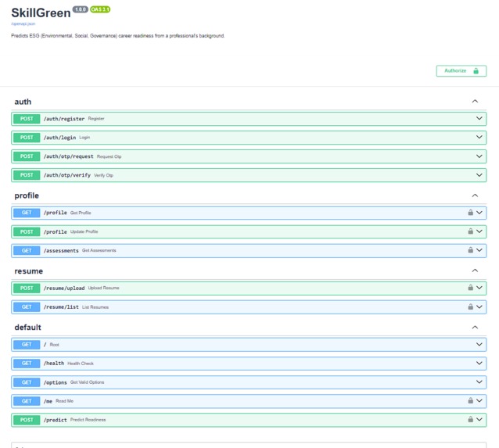The image size is (499, 448).
Task: Click the 'Get Valid Options' summary text
Action: point(87,382)
